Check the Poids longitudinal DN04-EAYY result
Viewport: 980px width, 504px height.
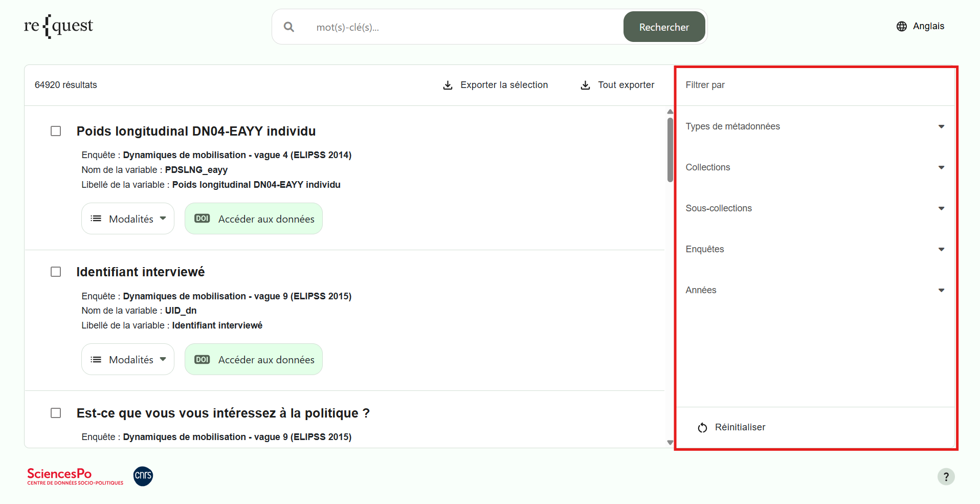coord(56,132)
